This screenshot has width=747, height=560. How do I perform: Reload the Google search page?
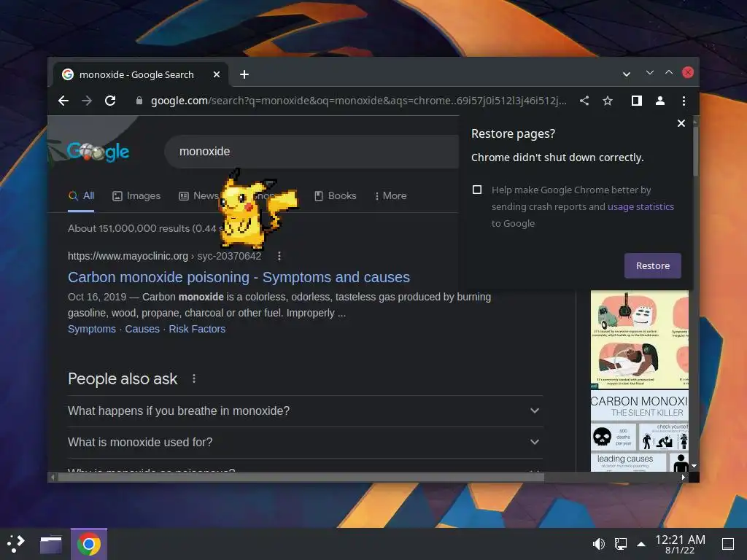110,101
